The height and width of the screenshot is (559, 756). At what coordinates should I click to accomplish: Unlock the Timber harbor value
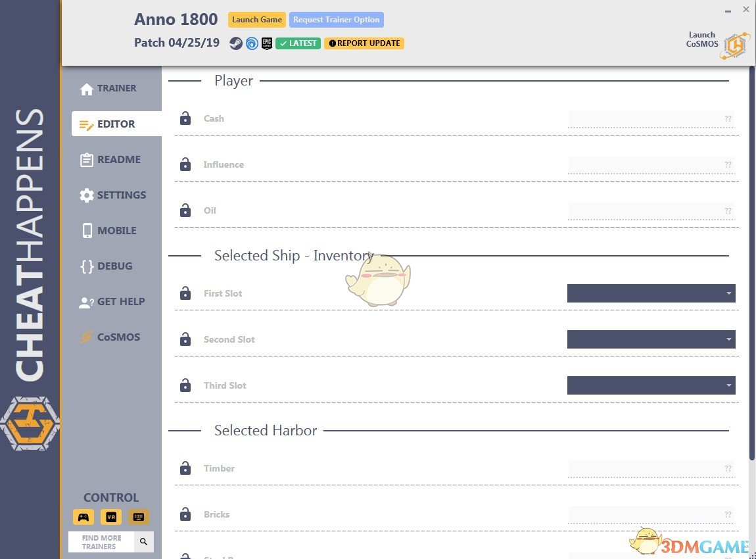(185, 468)
